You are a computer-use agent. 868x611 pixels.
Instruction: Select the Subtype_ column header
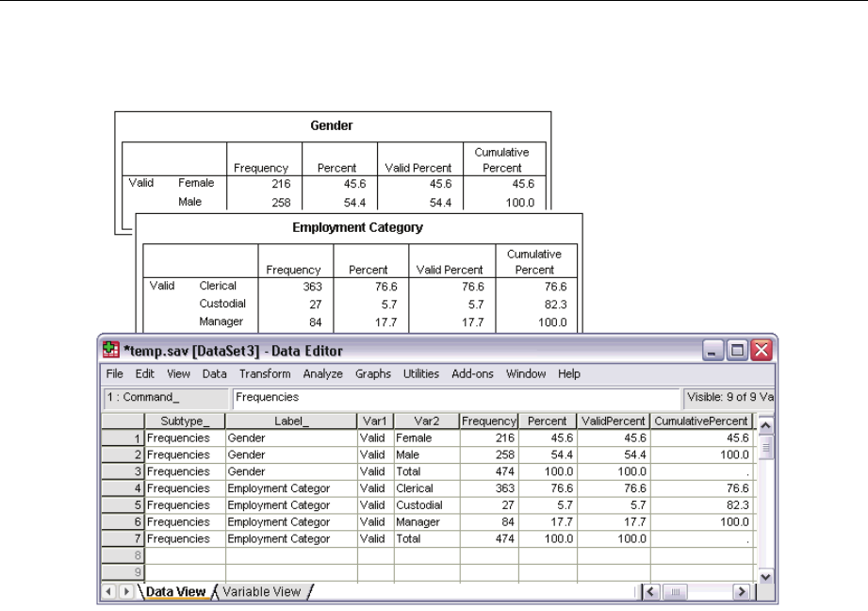[185, 421]
